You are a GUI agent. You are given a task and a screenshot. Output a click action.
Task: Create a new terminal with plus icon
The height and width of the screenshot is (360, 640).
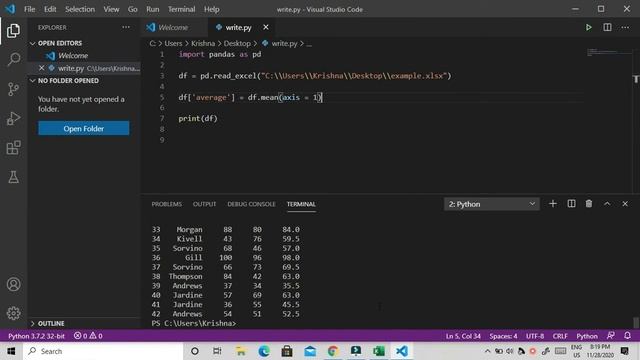pos(553,204)
